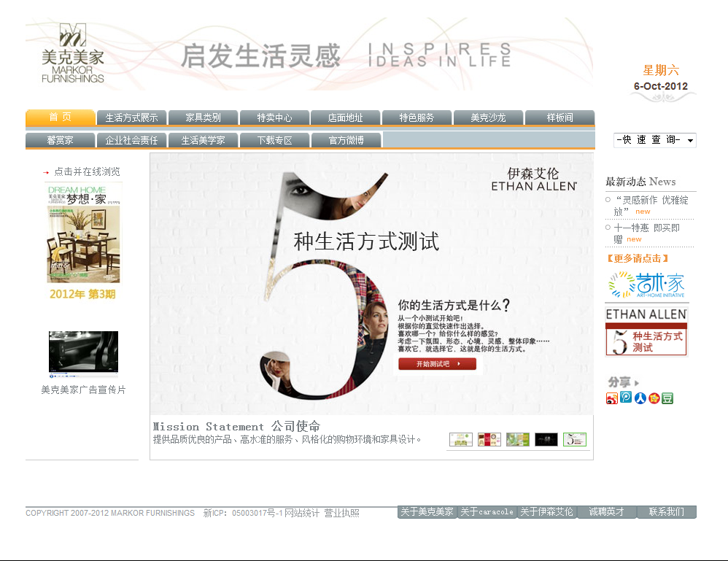Open news item 灵感新作 优雅绽放

click(x=651, y=205)
